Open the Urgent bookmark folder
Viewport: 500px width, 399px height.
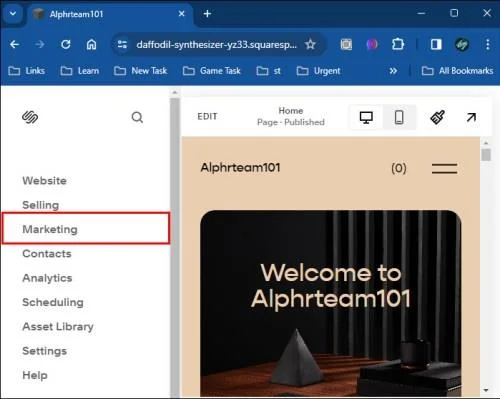click(x=319, y=71)
